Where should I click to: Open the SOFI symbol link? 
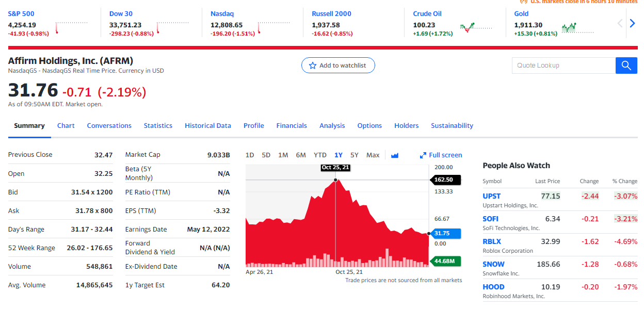pos(491,219)
